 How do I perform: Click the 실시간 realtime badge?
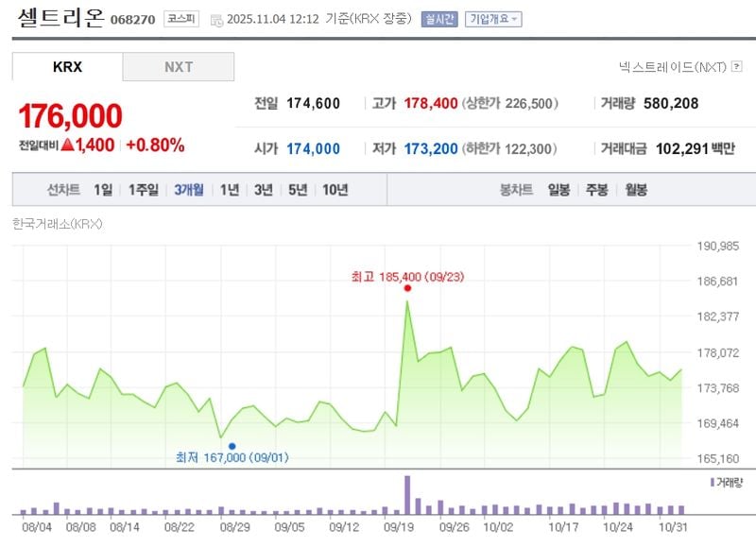(x=439, y=19)
